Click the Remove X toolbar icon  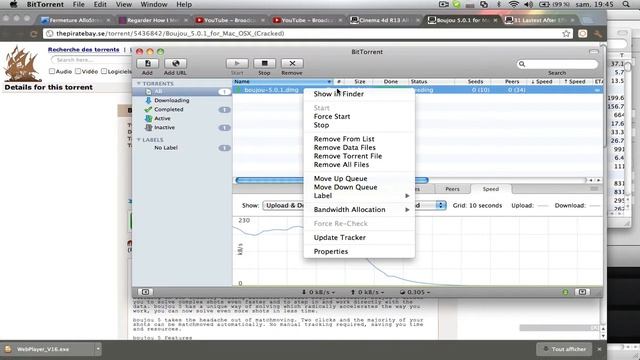click(x=292, y=63)
